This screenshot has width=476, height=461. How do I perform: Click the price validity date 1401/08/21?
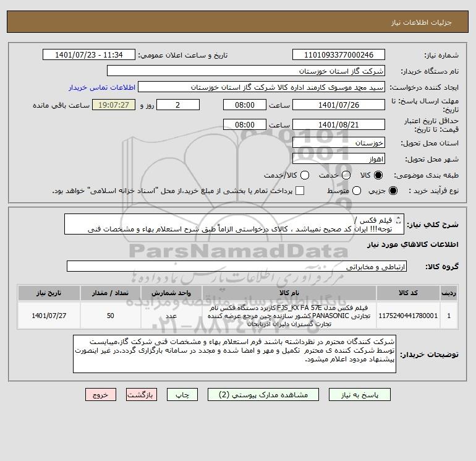[x=339, y=124]
